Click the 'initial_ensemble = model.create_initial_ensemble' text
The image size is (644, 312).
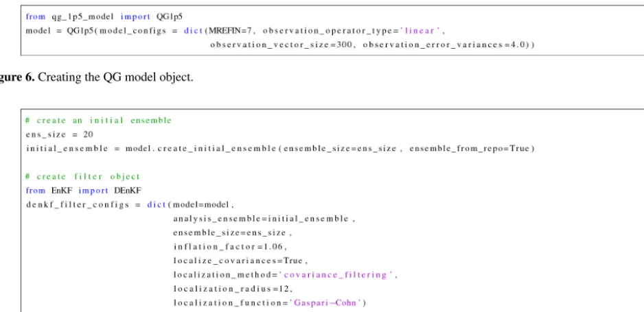coord(151,148)
